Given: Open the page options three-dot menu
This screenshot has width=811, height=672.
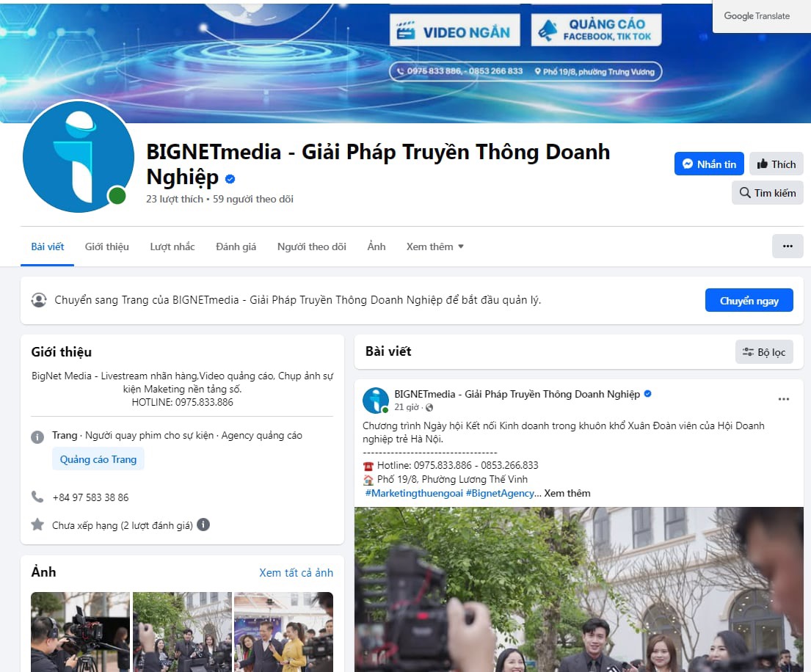Looking at the screenshot, I should 788,246.
